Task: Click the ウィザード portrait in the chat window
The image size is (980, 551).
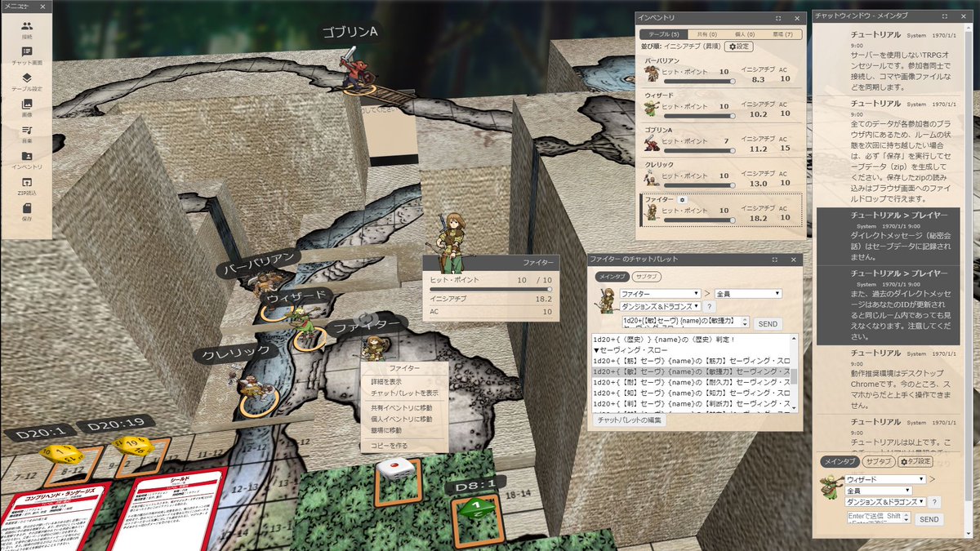Action: pos(832,487)
